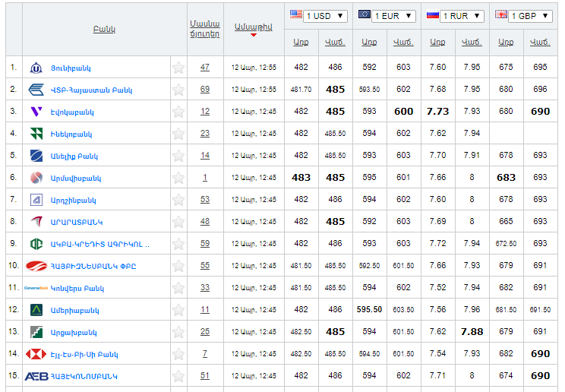
Task: Open the 1 RUR currency dropdown
Action: pyautogui.click(x=462, y=16)
